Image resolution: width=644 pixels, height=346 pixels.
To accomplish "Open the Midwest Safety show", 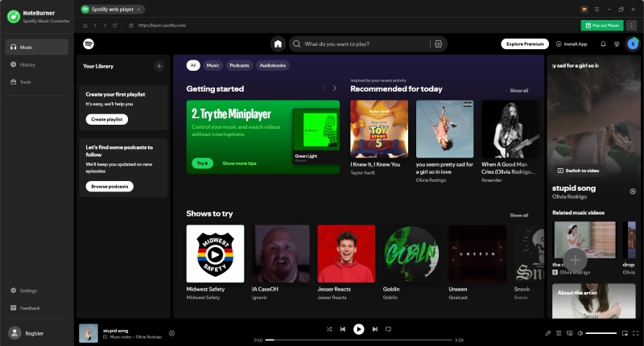I will (x=215, y=253).
